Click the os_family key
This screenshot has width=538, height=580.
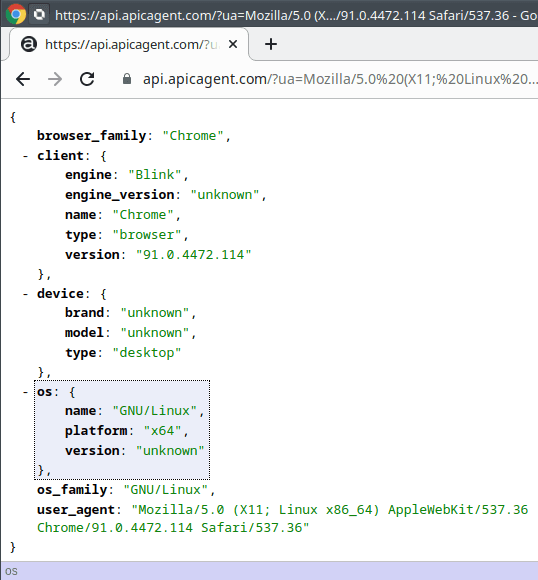(72, 490)
